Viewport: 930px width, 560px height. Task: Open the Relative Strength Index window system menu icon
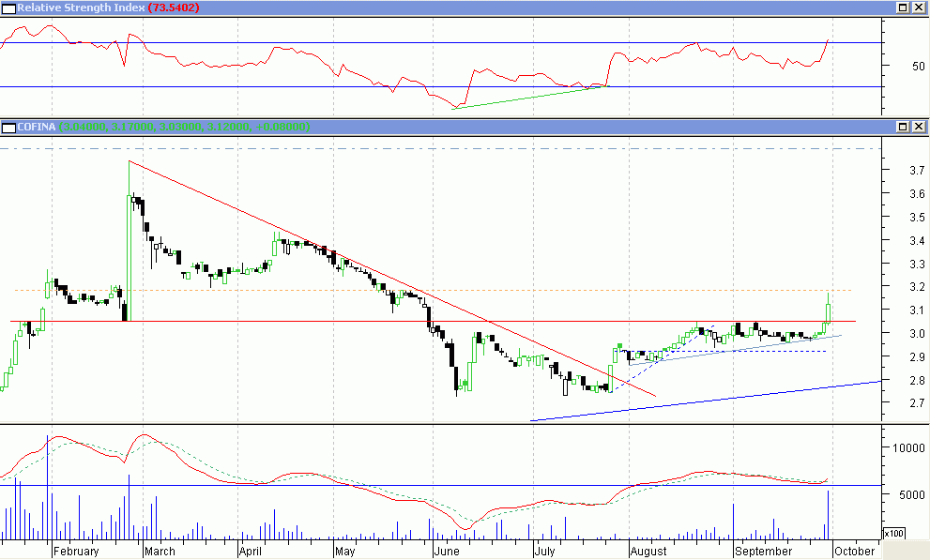[8, 8]
